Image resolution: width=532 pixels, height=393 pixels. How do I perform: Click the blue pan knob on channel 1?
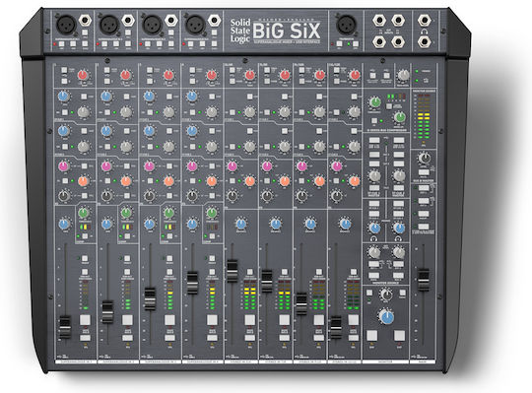click(64, 225)
